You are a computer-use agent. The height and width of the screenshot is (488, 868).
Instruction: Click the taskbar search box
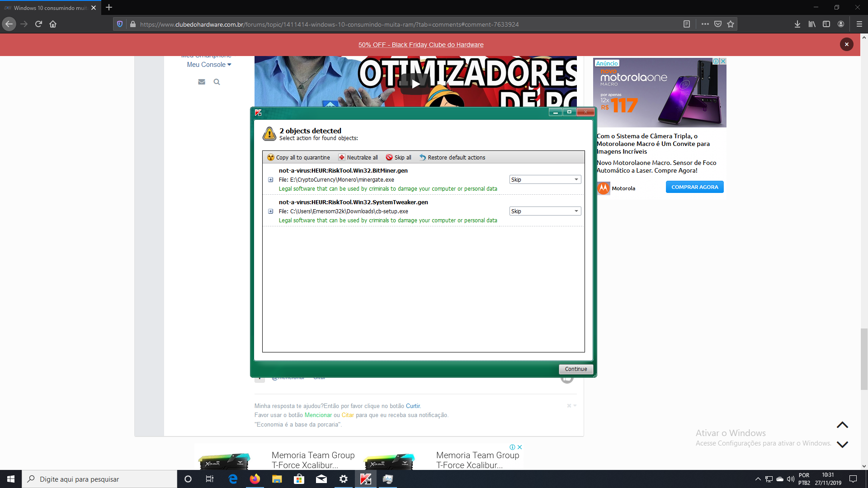pos(99,479)
